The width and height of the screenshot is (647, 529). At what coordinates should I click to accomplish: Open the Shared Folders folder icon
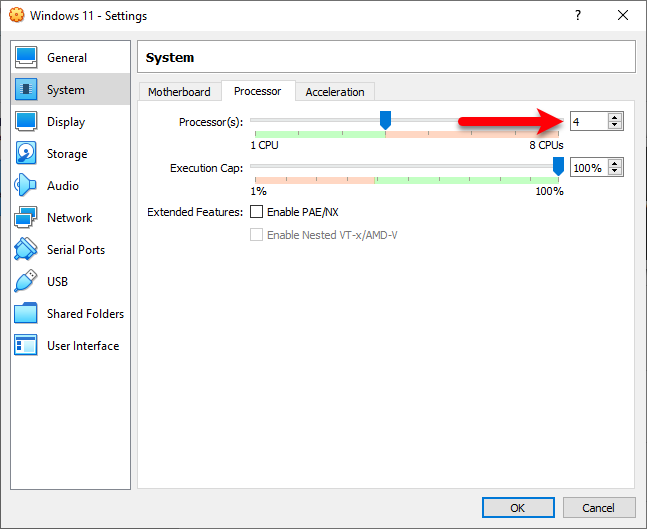point(26,313)
